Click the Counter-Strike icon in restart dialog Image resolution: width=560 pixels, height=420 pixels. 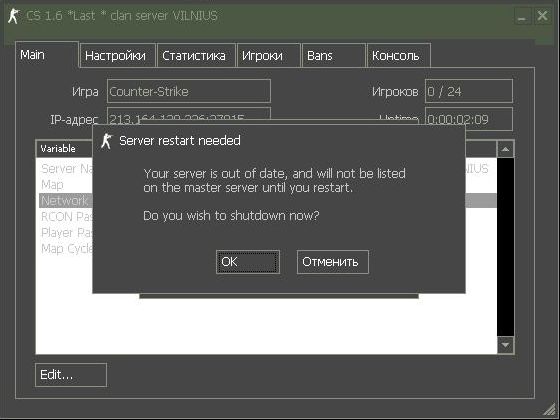pyautogui.click(x=106, y=141)
